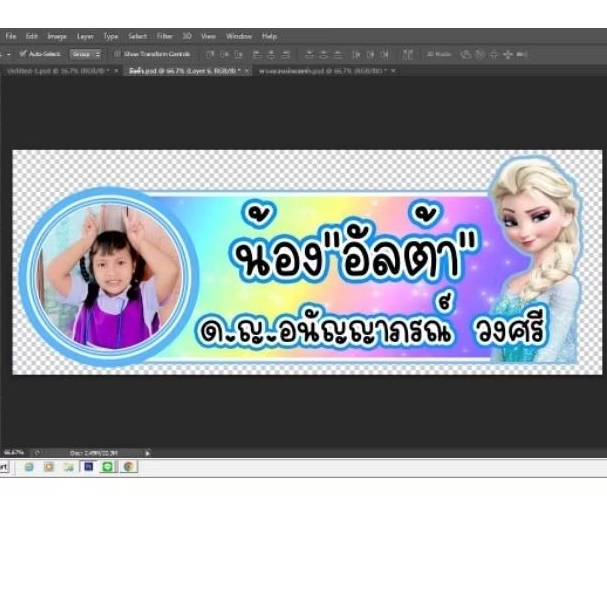
Task: Open the Help menu
Action: pos(269,36)
